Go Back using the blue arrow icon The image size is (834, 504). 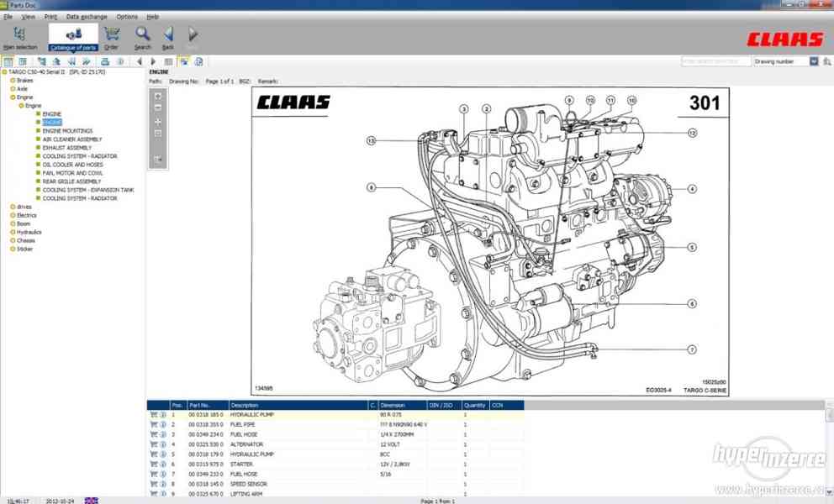pyautogui.click(x=168, y=39)
